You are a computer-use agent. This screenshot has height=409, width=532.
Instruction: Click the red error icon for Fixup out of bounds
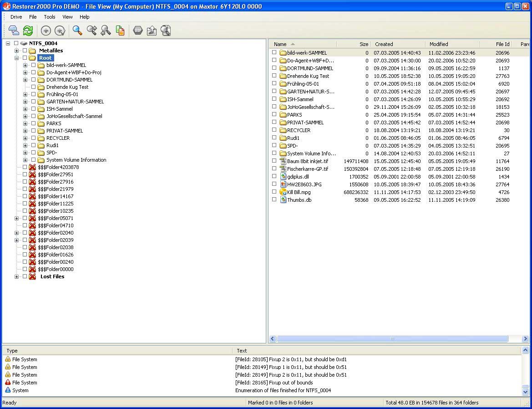pos(8,382)
